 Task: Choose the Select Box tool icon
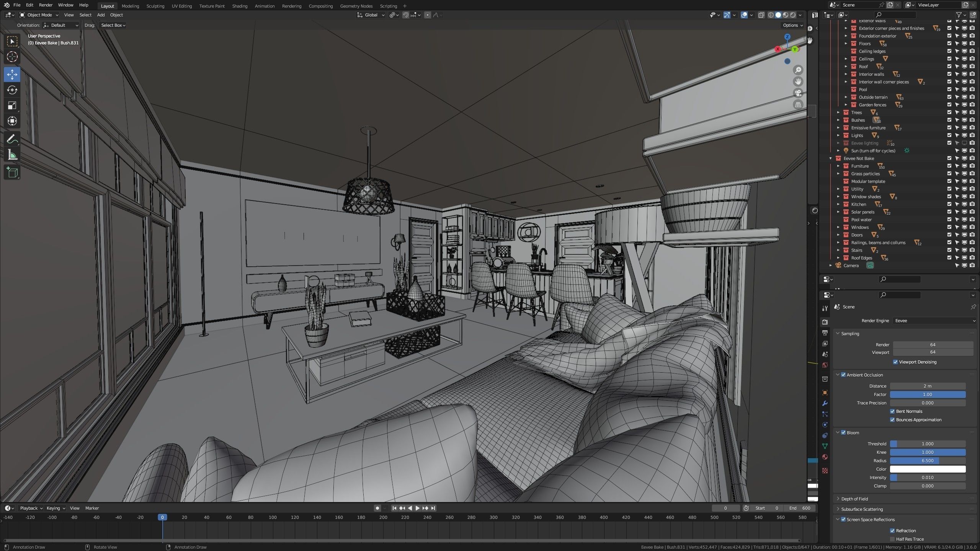pyautogui.click(x=12, y=41)
